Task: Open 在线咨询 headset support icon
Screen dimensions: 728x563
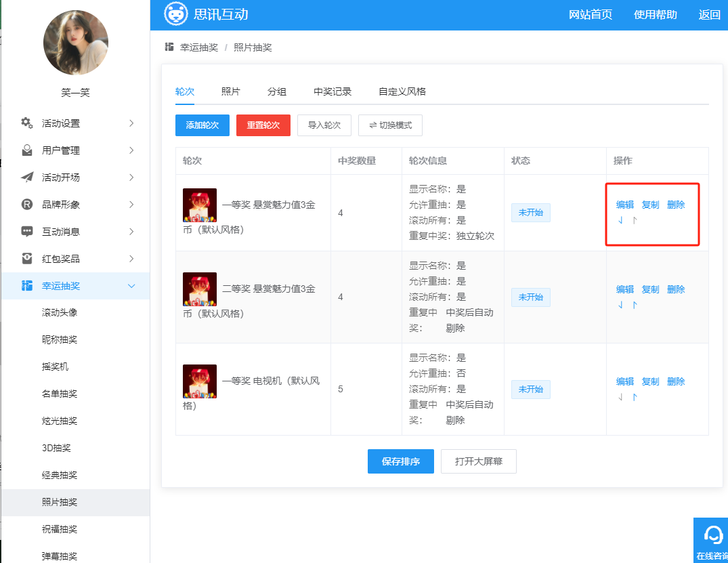Action: coord(713,535)
